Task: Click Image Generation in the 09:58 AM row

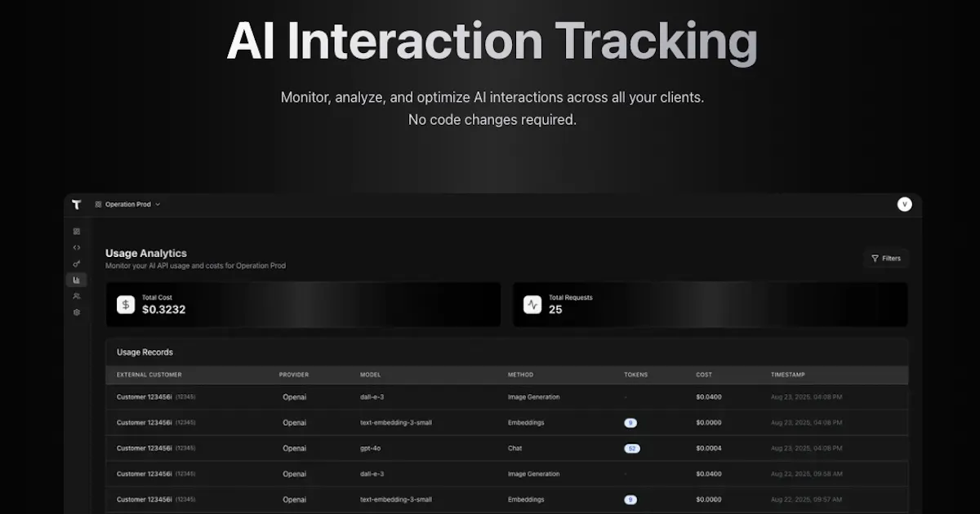Action: pyautogui.click(x=534, y=474)
